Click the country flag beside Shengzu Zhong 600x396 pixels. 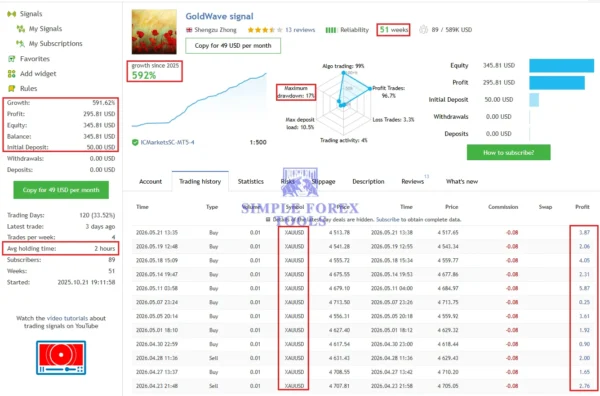pos(189,30)
